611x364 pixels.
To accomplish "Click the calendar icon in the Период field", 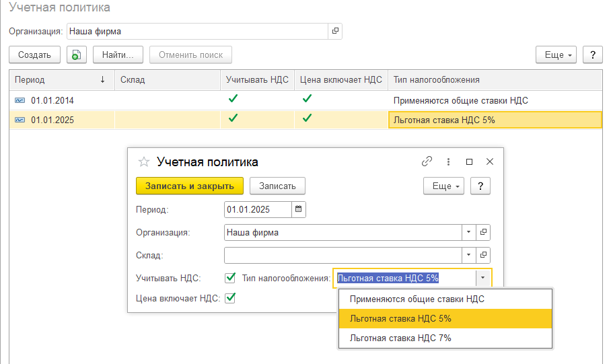I will click(x=299, y=209).
